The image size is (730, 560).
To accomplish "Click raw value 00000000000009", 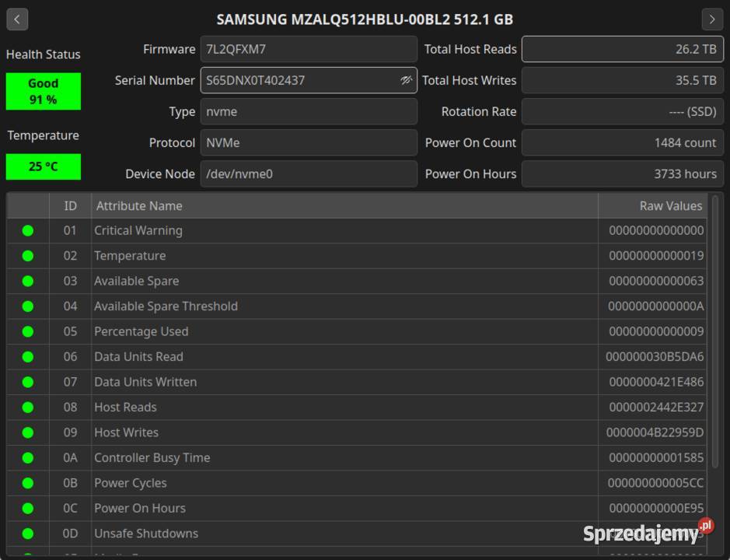I will (656, 331).
